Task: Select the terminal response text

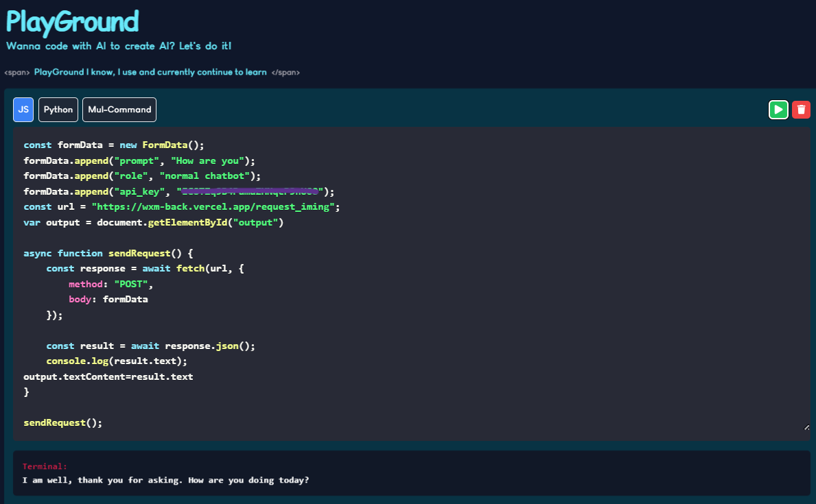Action: [x=165, y=480]
